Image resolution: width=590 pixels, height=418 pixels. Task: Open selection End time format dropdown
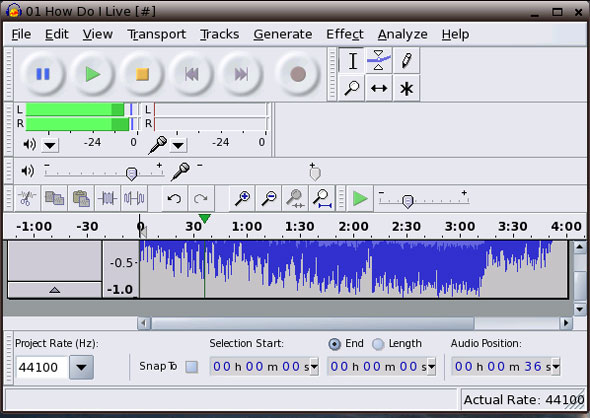pyautogui.click(x=431, y=366)
